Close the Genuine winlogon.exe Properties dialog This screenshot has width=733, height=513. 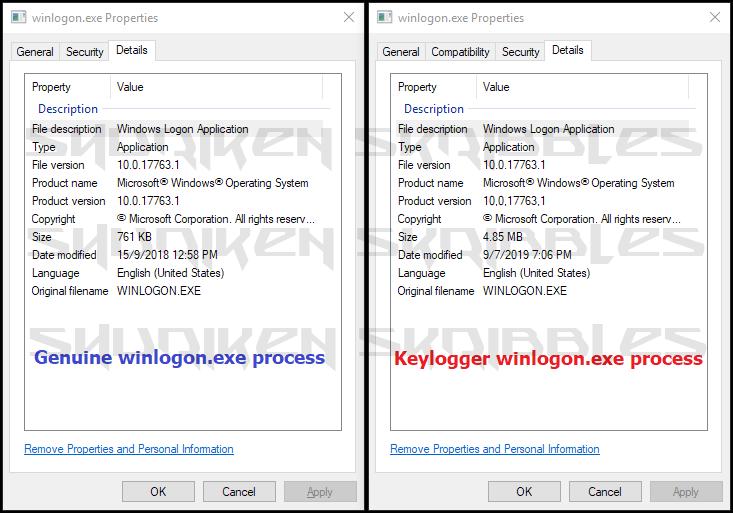(x=348, y=18)
